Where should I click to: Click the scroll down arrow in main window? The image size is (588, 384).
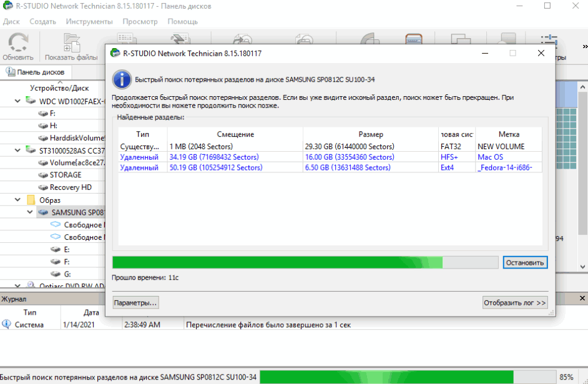[582, 267]
